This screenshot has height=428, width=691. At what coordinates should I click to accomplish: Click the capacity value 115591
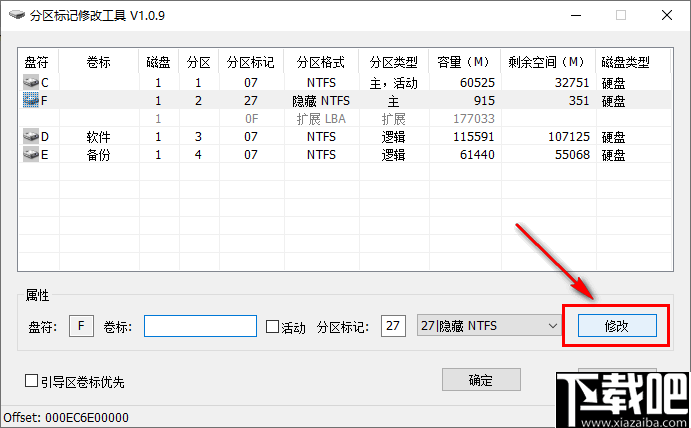pyautogui.click(x=474, y=137)
